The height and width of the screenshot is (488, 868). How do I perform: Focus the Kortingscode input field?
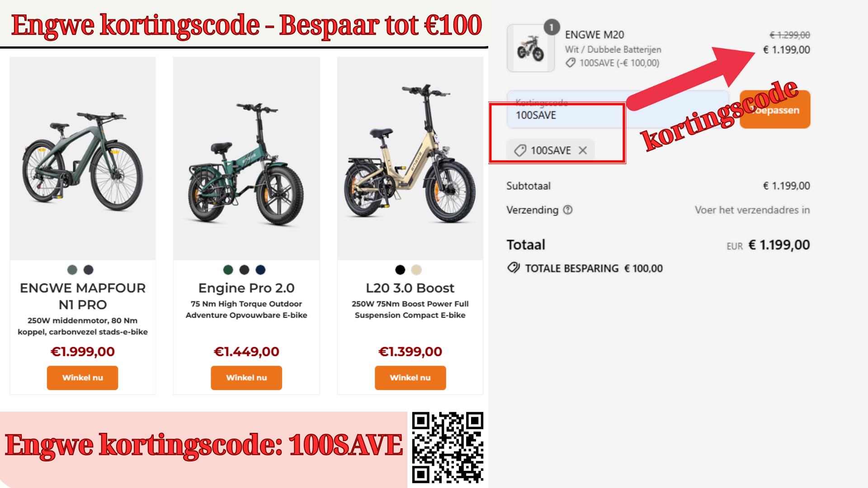[618, 109]
